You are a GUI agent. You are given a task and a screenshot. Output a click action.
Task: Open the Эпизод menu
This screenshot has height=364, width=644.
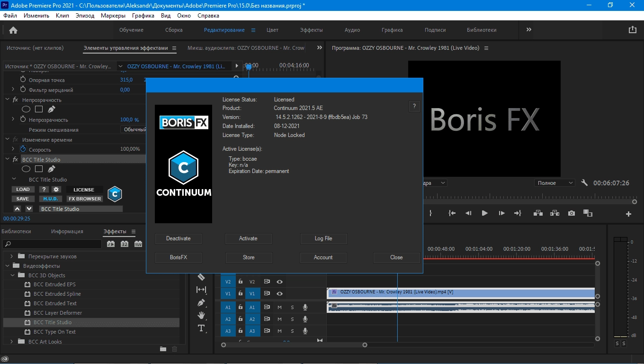(x=85, y=16)
